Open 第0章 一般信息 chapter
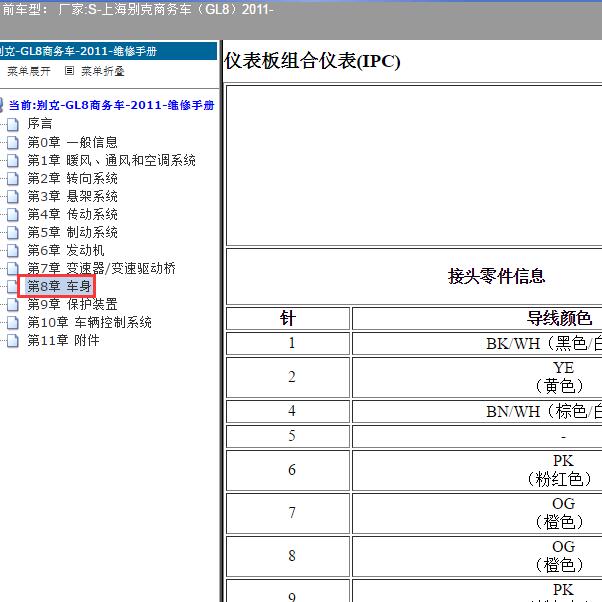This screenshot has height=602, width=602. click(x=72, y=142)
